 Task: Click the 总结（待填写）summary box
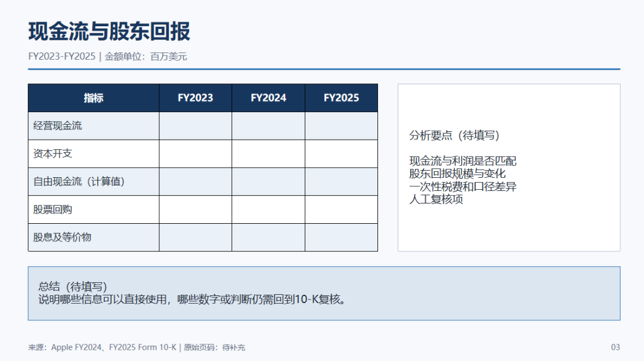pos(324,293)
